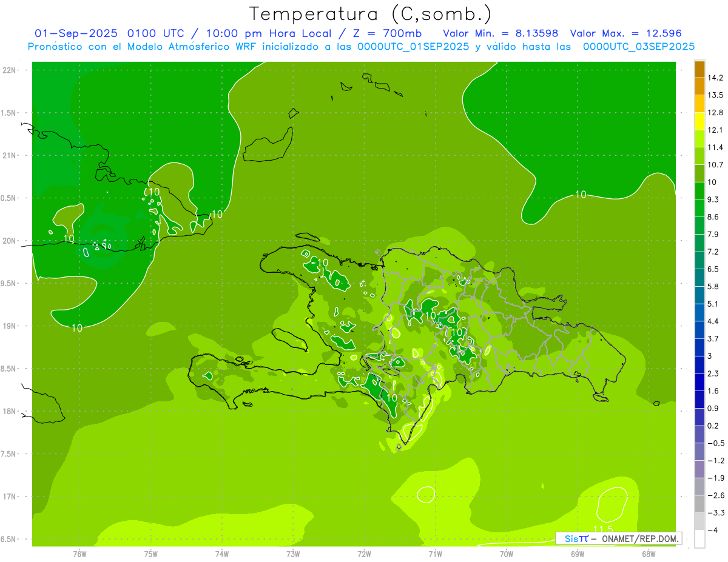728x562 pixels.
Task: Click the '21N' latitude label
Action: point(10,155)
